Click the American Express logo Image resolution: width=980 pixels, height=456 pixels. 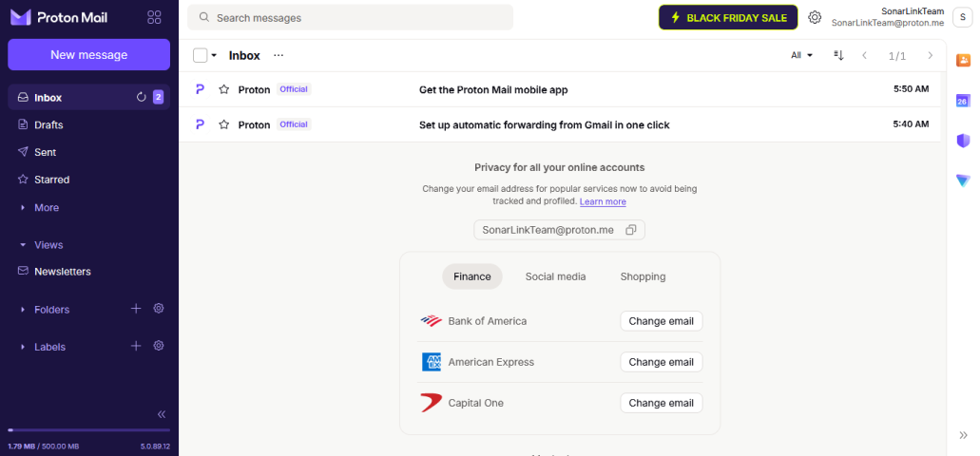tap(432, 362)
